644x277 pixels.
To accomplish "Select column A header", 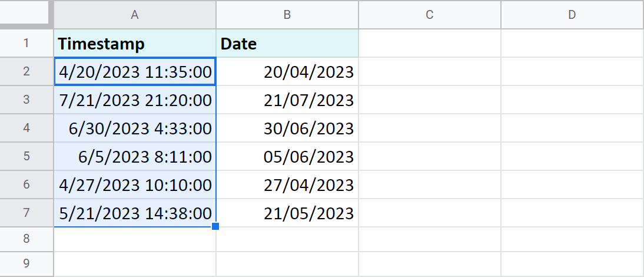I will (x=135, y=15).
